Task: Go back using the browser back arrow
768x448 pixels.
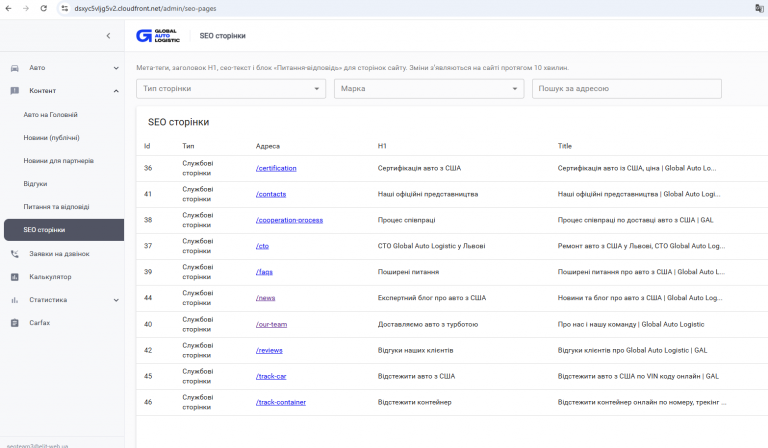Action: tap(8, 8)
